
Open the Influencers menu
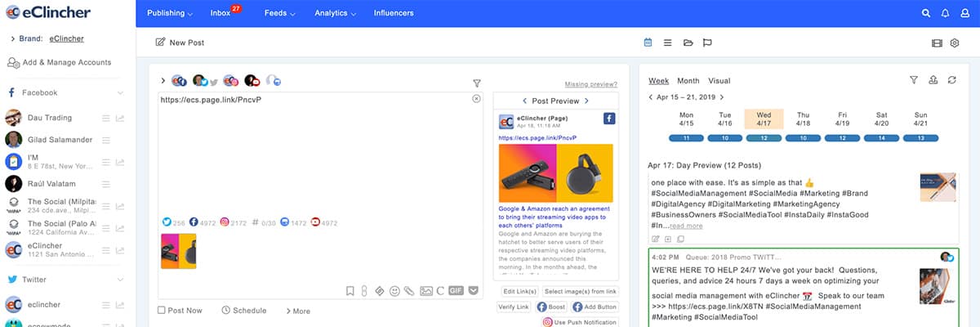[x=394, y=14]
